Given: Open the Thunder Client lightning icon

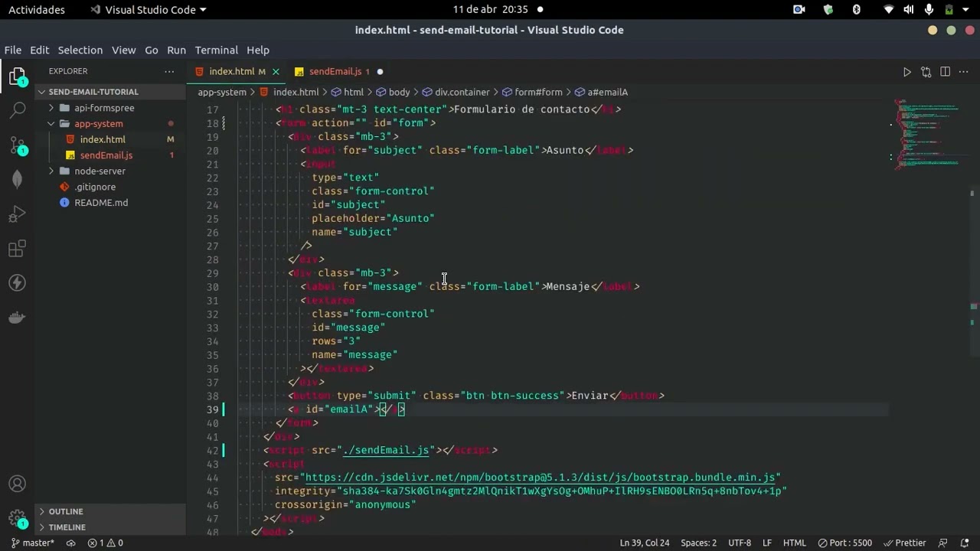Looking at the screenshot, I should (18, 282).
